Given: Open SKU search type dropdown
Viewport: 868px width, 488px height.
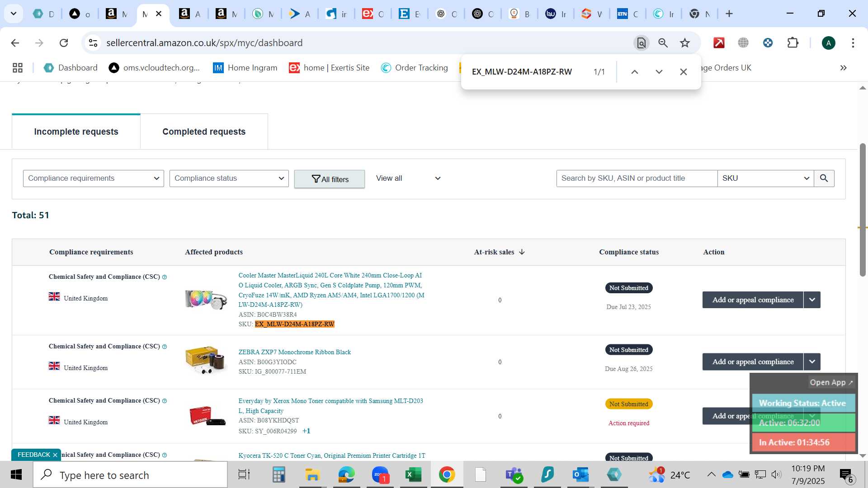Looking at the screenshot, I should click(766, 178).
